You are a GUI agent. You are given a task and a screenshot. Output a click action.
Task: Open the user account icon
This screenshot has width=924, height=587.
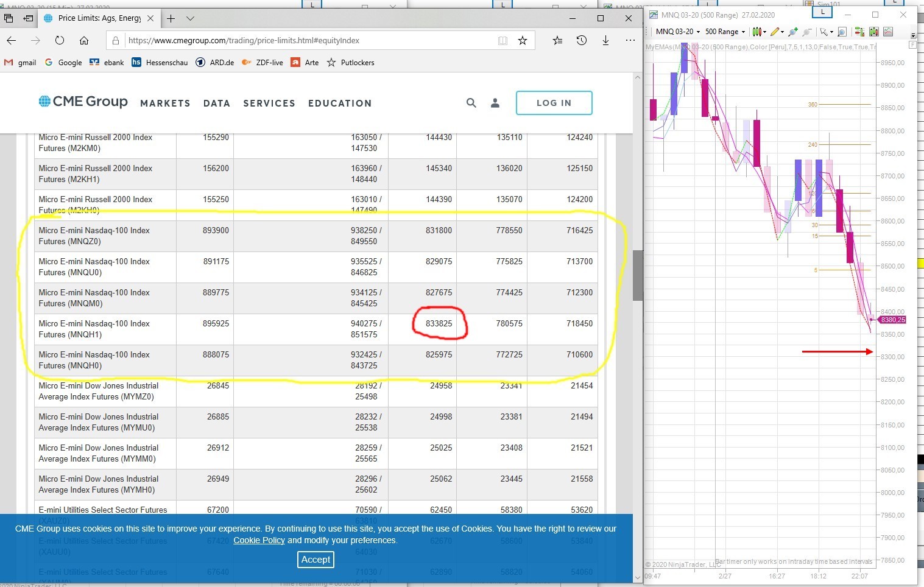(x=495, y=103)
